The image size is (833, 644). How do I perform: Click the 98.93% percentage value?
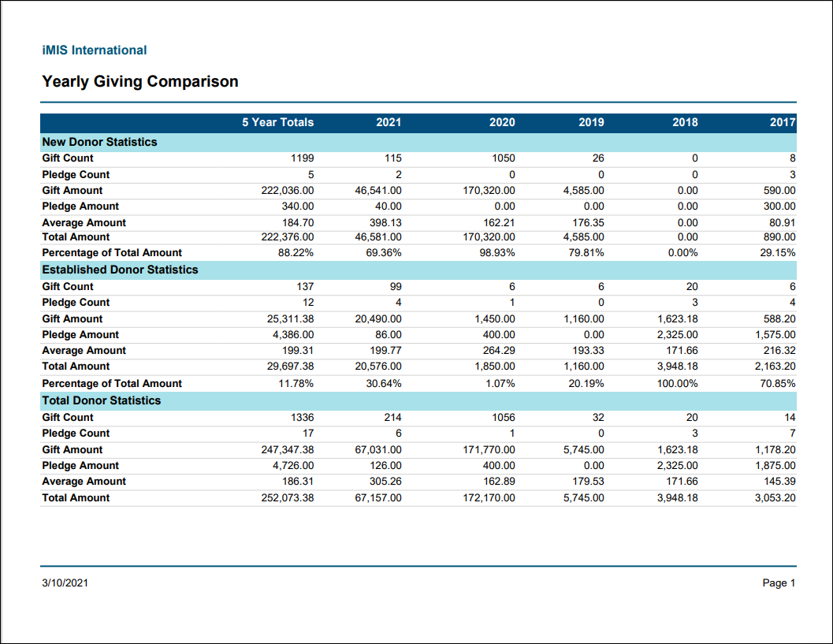497,252
